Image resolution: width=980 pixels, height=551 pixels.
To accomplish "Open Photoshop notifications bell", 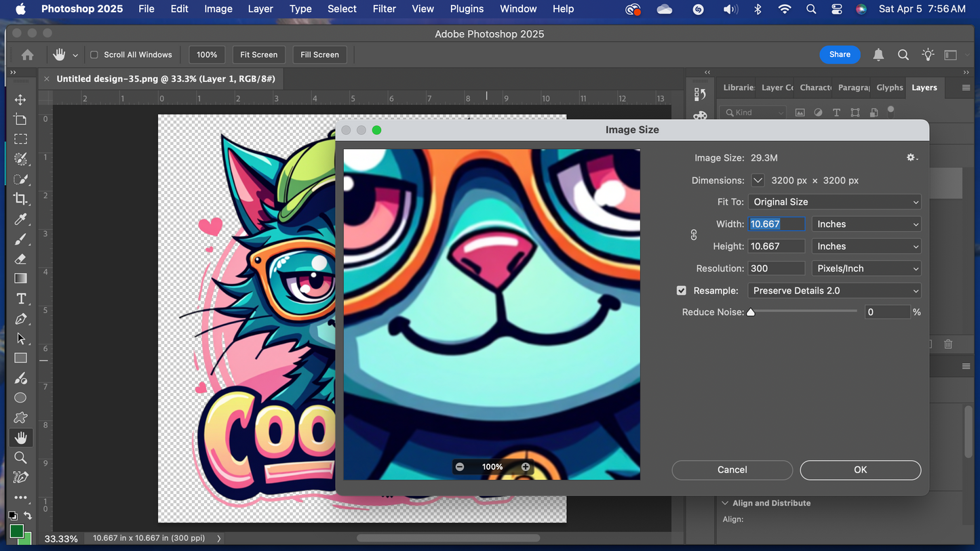I will (x=878, y=55).
